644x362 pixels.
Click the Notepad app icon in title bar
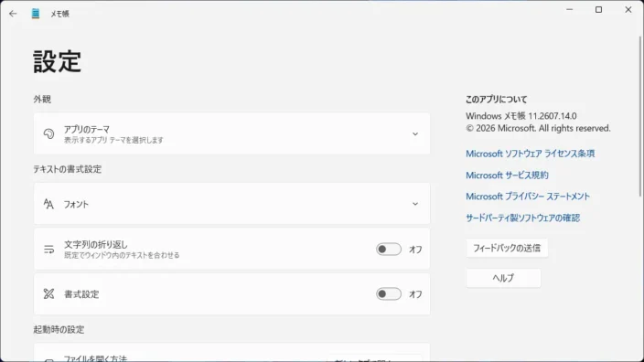point(36,14)
